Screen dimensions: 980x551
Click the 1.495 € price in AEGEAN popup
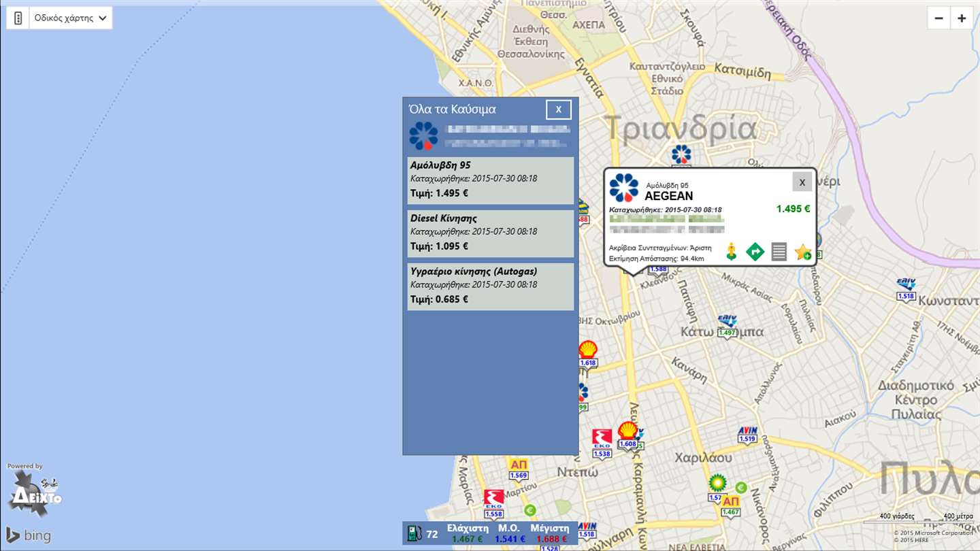click(794, 209)
